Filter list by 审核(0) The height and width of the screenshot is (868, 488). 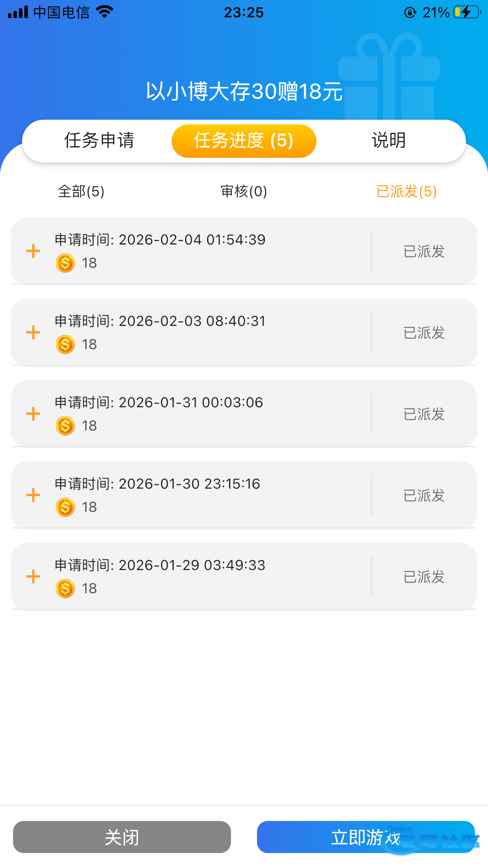pyautogui.click(x=244, y=191)
